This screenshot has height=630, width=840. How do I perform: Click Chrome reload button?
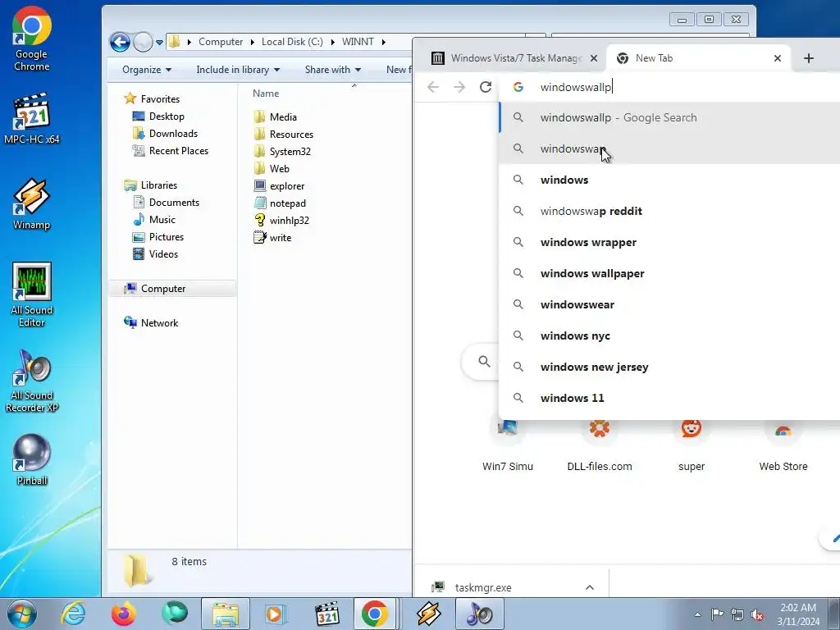coord(486,87)
